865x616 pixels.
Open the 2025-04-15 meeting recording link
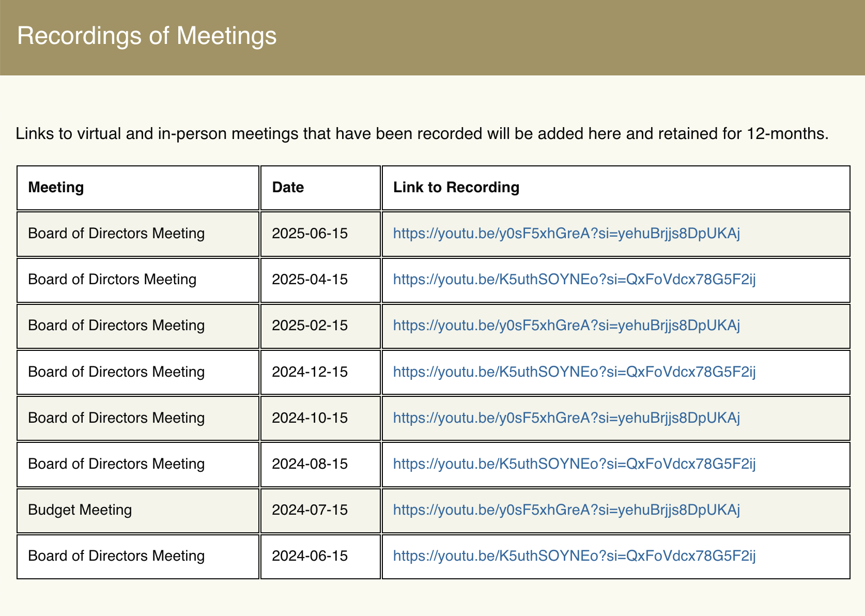[574, 280]
